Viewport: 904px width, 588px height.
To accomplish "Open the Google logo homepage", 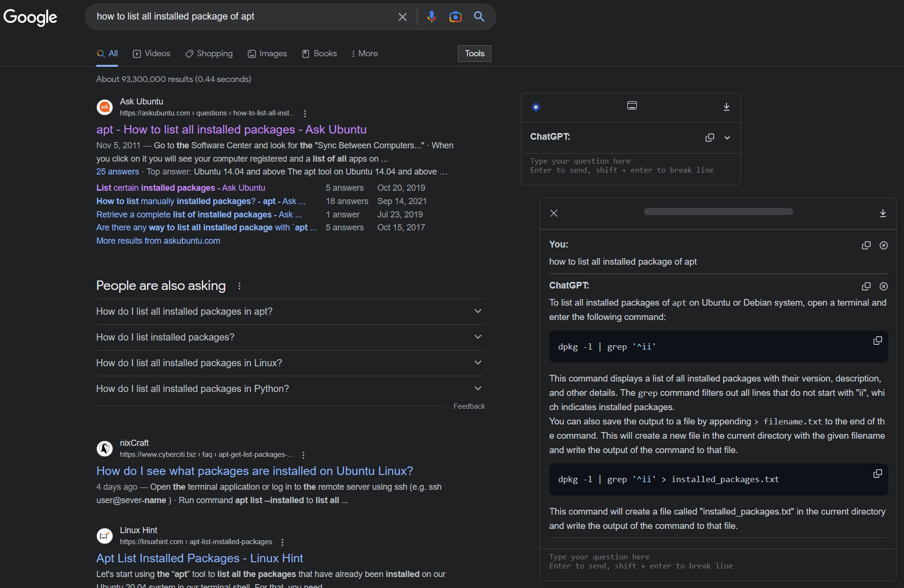I will [30, 17].
